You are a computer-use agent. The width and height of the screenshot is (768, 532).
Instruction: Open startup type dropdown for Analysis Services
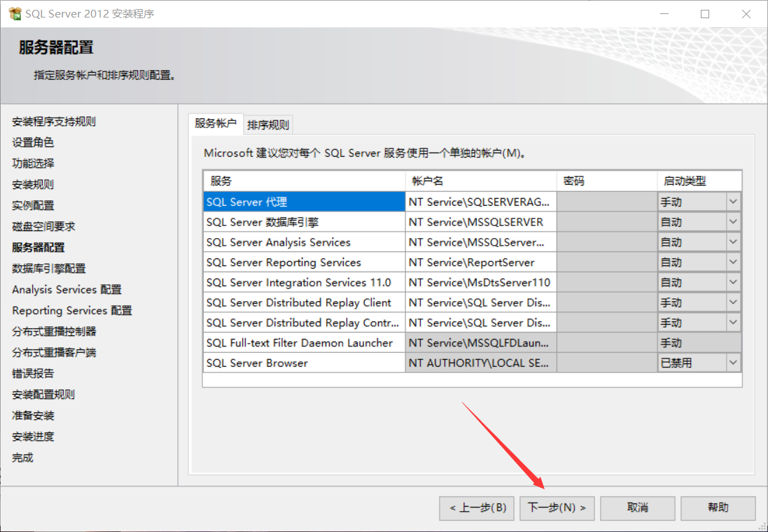click(x=733, y=241)
